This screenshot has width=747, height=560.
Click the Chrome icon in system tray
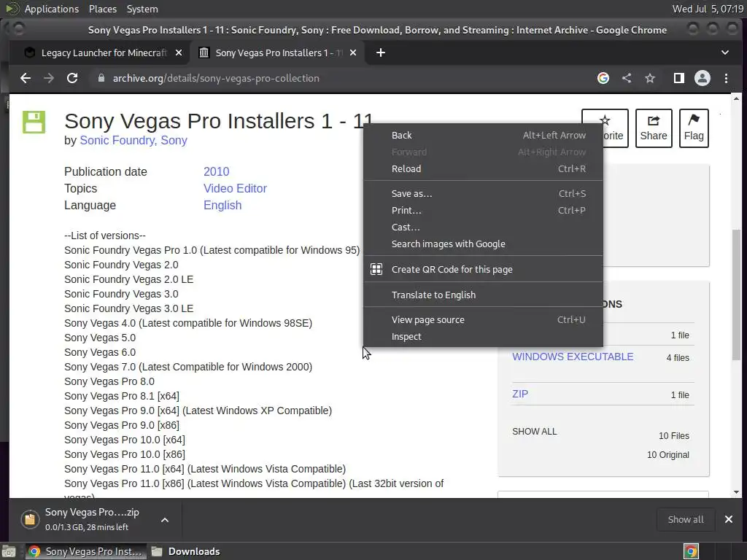coord(691,551)
